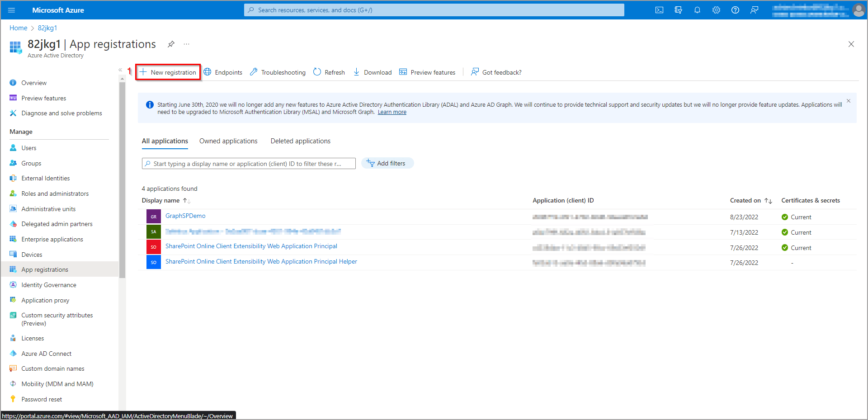Click the New registration button
The image size is (868, 420).
point(168,72)
